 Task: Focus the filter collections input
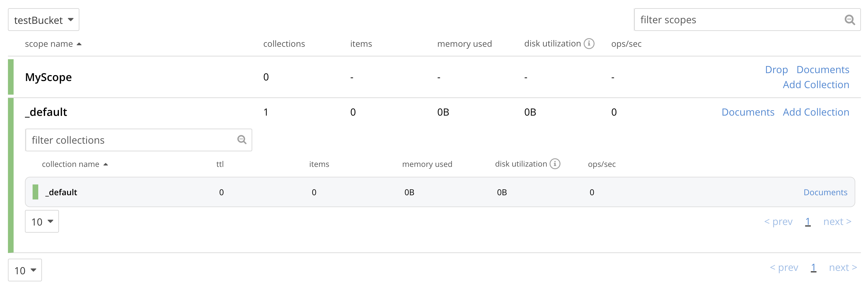[131, 140]
